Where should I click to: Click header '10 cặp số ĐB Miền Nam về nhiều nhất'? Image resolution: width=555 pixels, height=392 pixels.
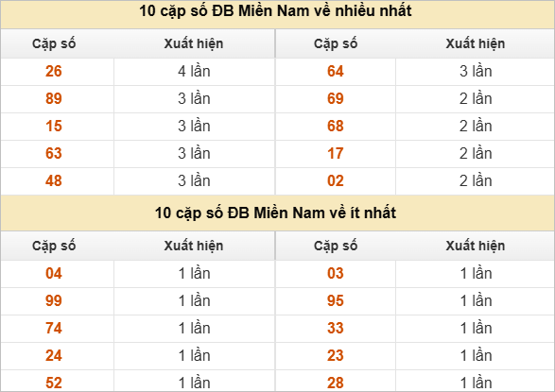(x=275, y=11)
